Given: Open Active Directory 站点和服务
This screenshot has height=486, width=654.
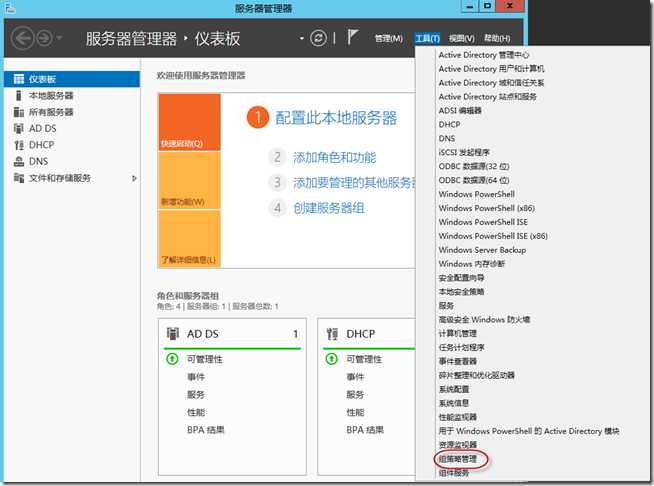Looking at the screenshot, I should pyautogui.click(x=488, y=96).
